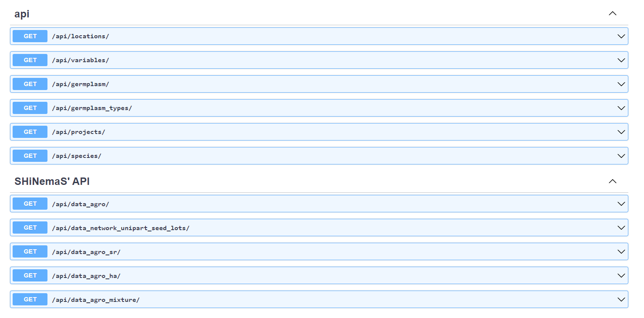This screenshot has height=318, width=644.
Task: Click GET button for /api/data_agro_ha/
Action: coord(30,275)
